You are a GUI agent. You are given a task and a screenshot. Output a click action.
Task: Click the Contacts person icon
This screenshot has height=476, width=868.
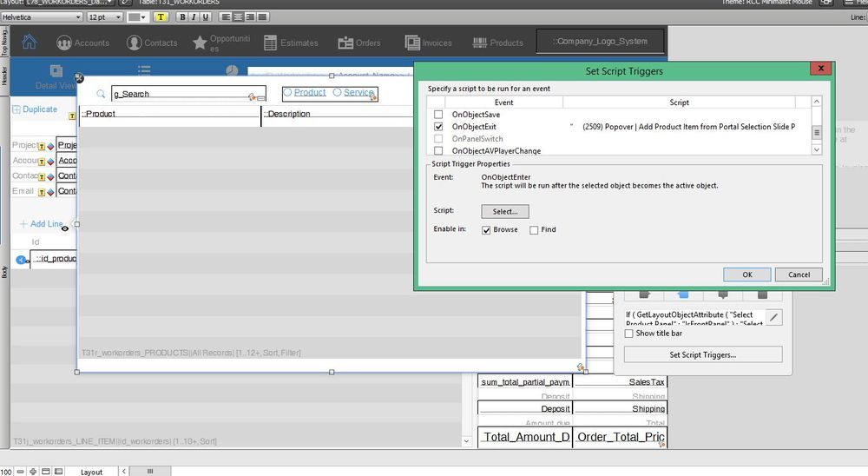point(134,43)
